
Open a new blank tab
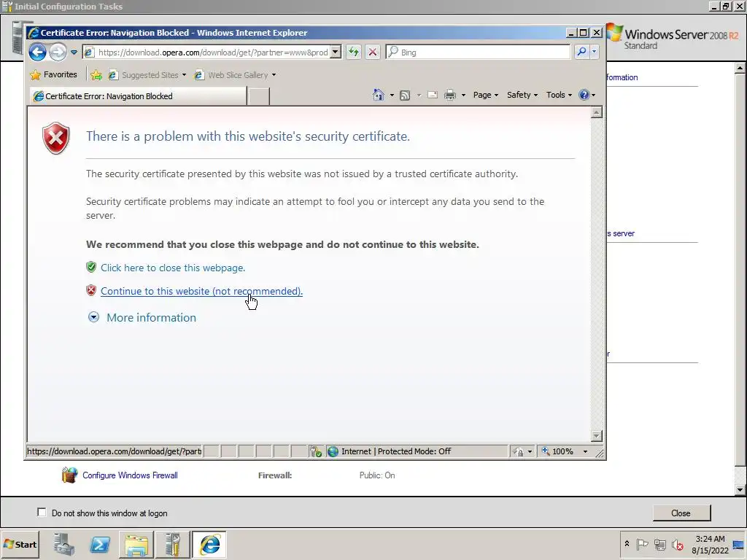click(259, 96)
